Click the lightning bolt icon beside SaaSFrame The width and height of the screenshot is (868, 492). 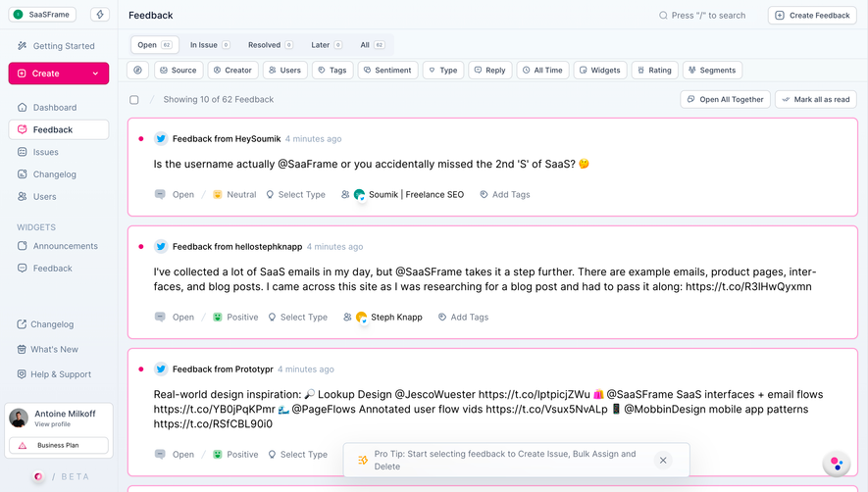coord(100,15)
